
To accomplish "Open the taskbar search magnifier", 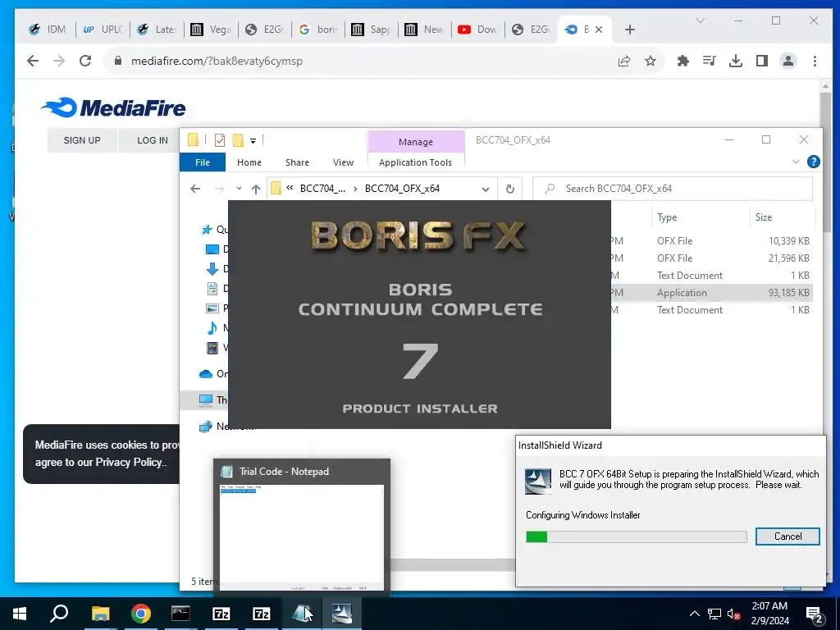I will click(x=59, y=614).
